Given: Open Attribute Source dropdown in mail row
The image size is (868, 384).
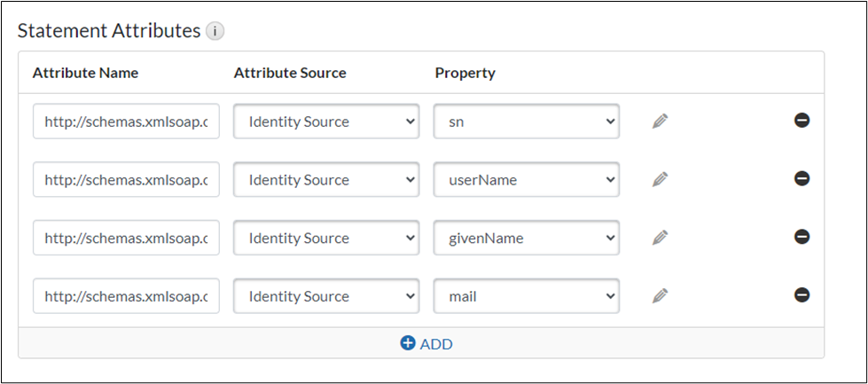Looking at the screenshot, I should click(x=325, y=296).
